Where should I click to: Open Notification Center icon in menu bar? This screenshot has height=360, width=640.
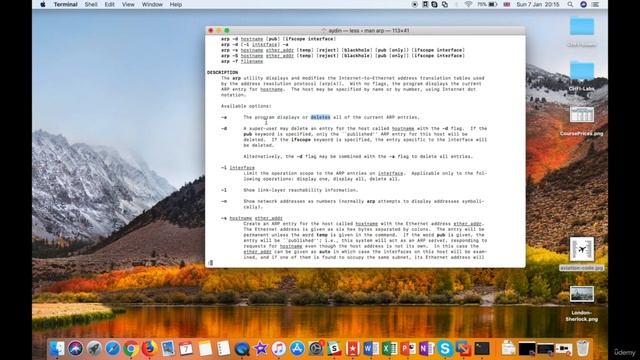596,4
